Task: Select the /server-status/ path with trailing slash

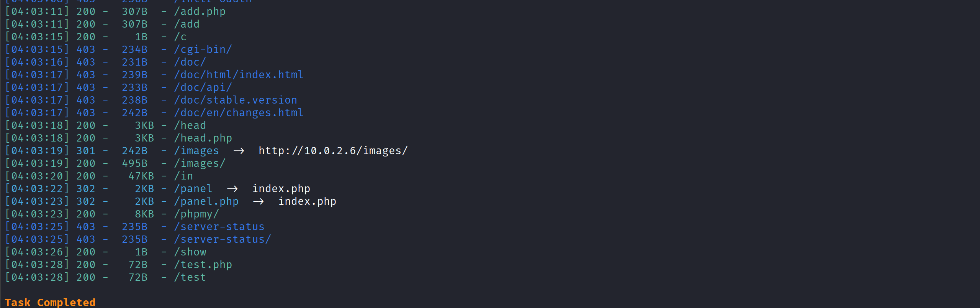Action: click(x=223, y=239)
